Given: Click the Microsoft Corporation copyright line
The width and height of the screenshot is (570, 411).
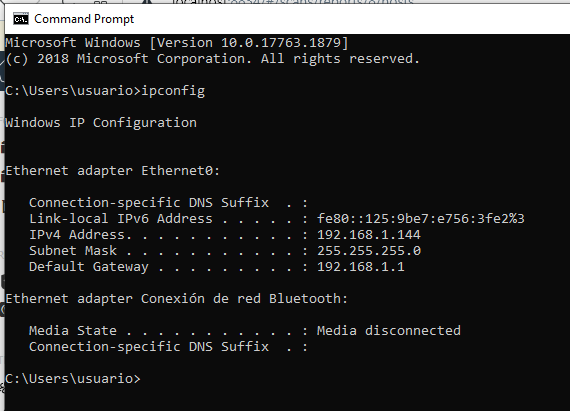Looking at the screenshot, I should point(213,59).
